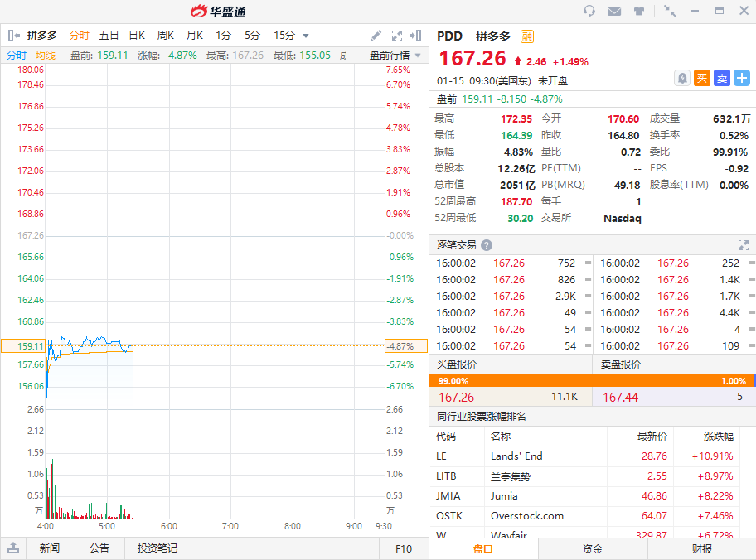Select the drawing pencil tool
The image size is (756, 560).
click(x=376, y=35)
